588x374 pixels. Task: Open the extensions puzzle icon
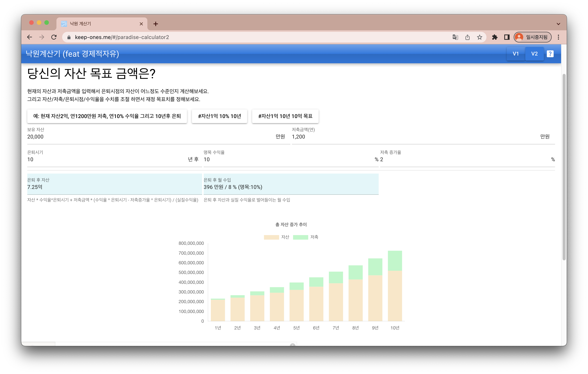click(x=495, y=37)
